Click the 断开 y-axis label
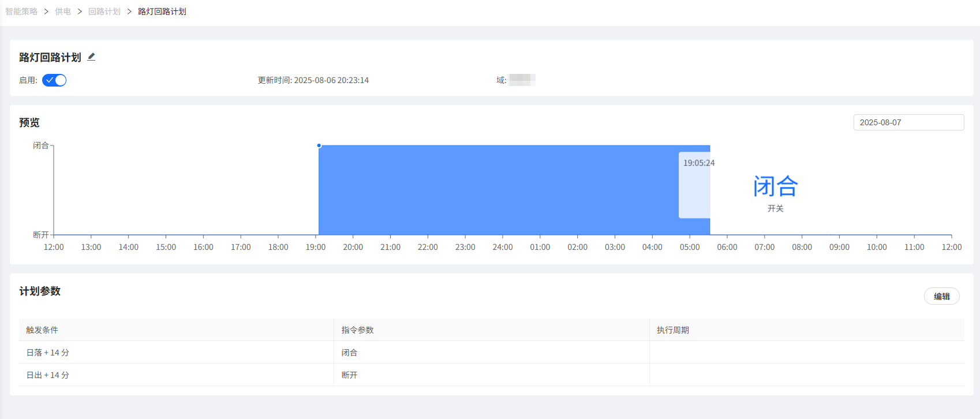The width and height of the screenshot is (980, 419). [x=41, y=234]
